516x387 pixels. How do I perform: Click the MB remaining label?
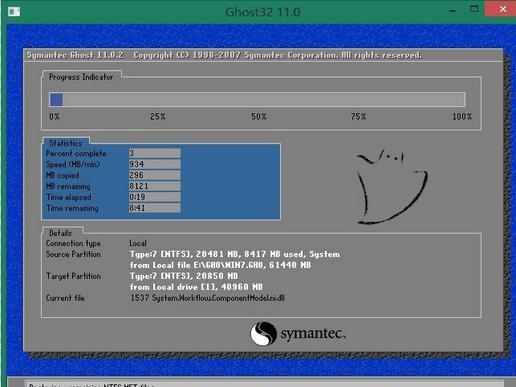point(68,186)
